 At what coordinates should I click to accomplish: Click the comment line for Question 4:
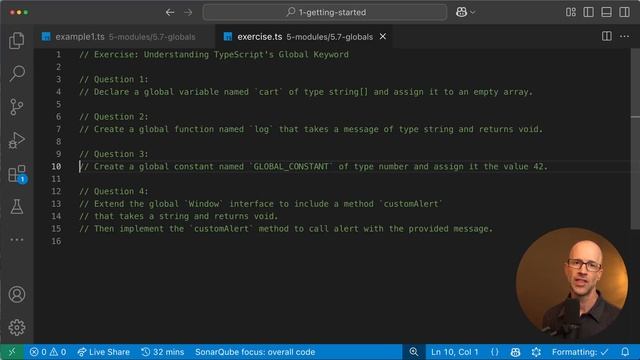(x=114, y=191)
